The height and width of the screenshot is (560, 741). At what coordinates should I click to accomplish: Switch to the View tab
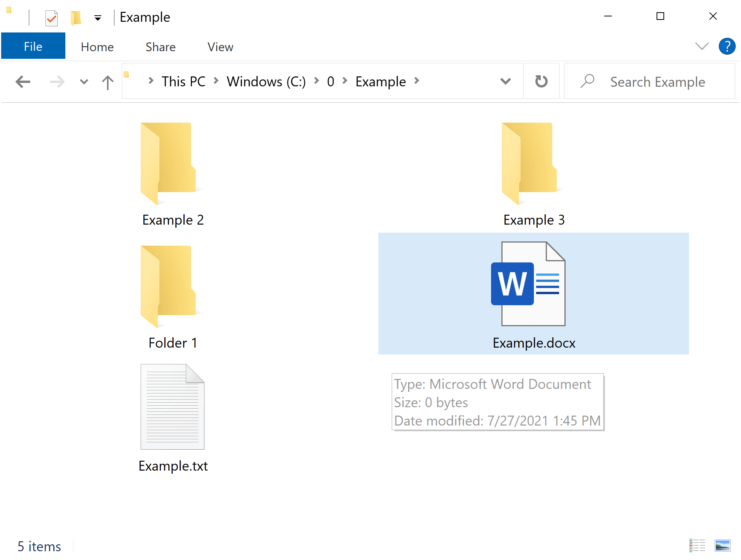coord(220,47)
